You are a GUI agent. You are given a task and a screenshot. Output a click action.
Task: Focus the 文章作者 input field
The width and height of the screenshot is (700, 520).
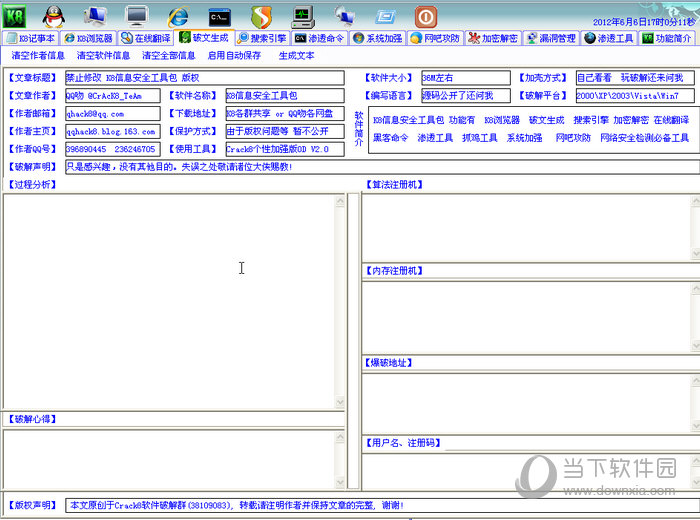tap(112, 96)
